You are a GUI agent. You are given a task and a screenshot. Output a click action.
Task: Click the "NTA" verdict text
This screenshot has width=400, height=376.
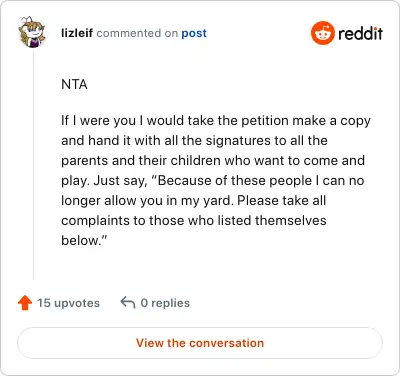tap(74, 85)
